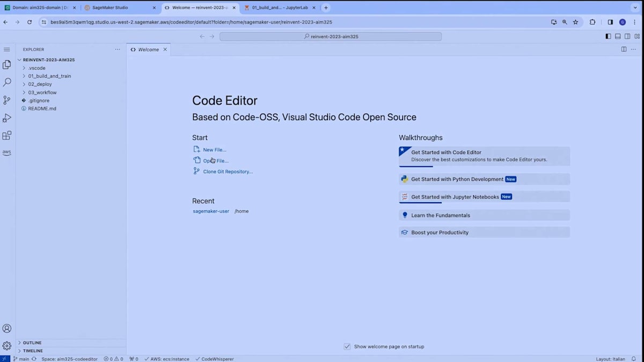This screenshot has height=362, width=644.
Task: Open Get Started with Python Development walkthrough
Action: click(x=484, y=179)
